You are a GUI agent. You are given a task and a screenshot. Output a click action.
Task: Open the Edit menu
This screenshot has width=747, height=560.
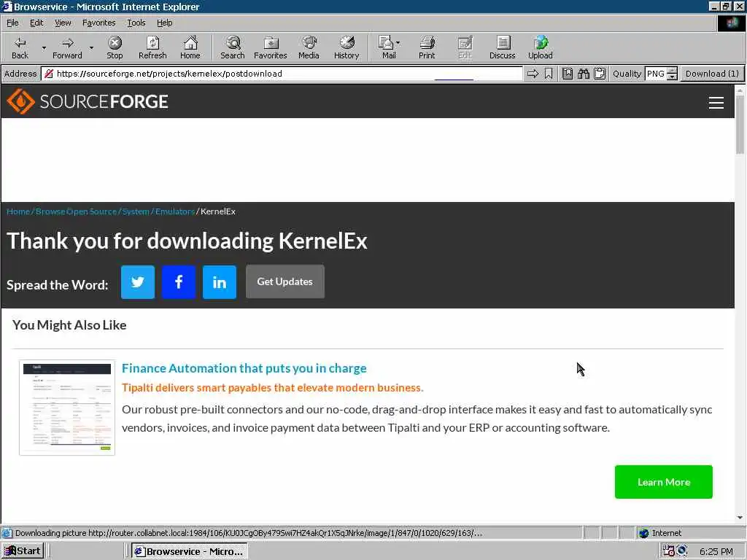coord(36,23)
